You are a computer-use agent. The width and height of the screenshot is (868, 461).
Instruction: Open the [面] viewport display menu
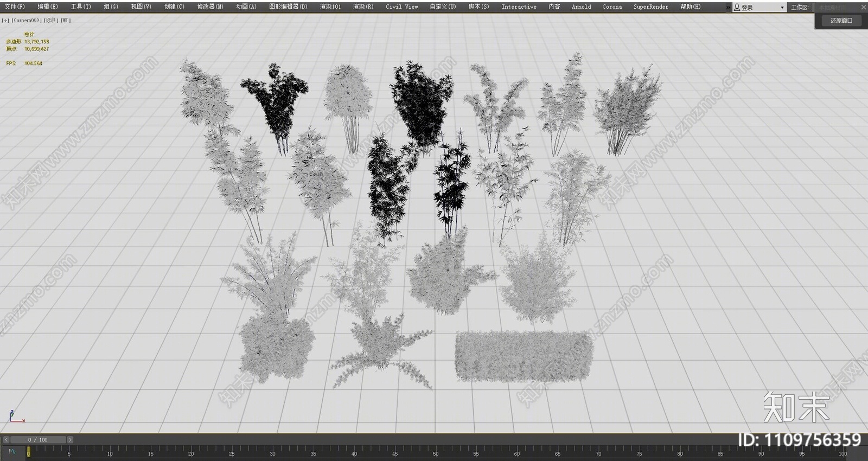tap(65, 21)
